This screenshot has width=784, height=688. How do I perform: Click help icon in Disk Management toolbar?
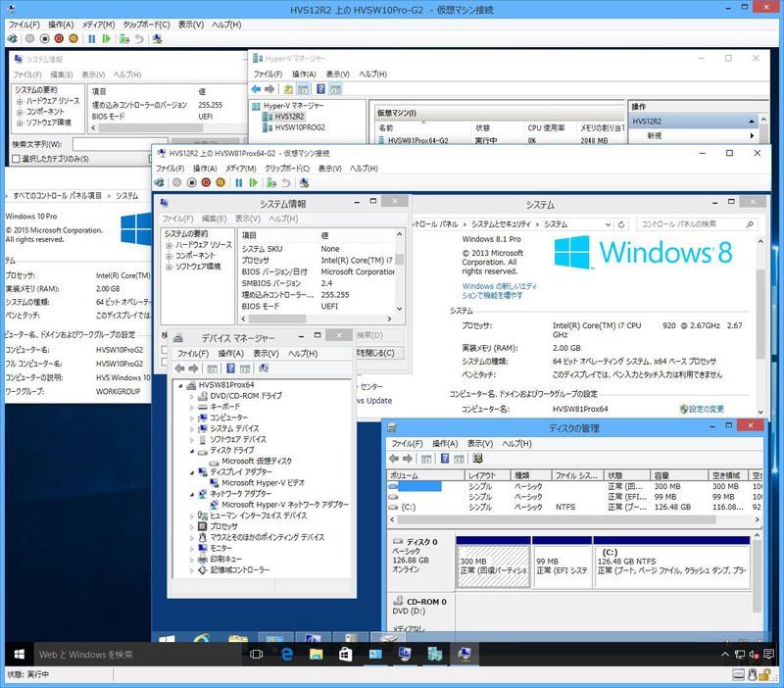click(x=445, y=459)
